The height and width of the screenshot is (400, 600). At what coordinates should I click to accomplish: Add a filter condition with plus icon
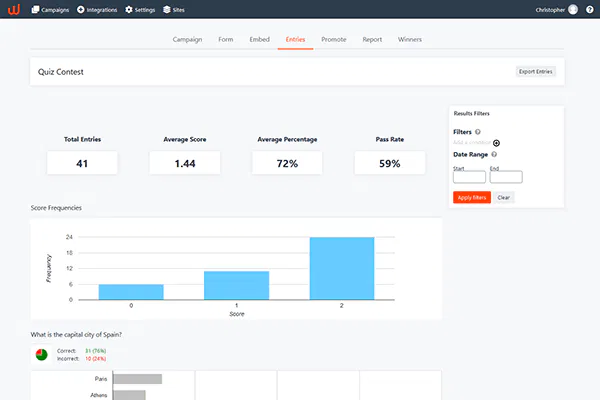click(496, 143)
